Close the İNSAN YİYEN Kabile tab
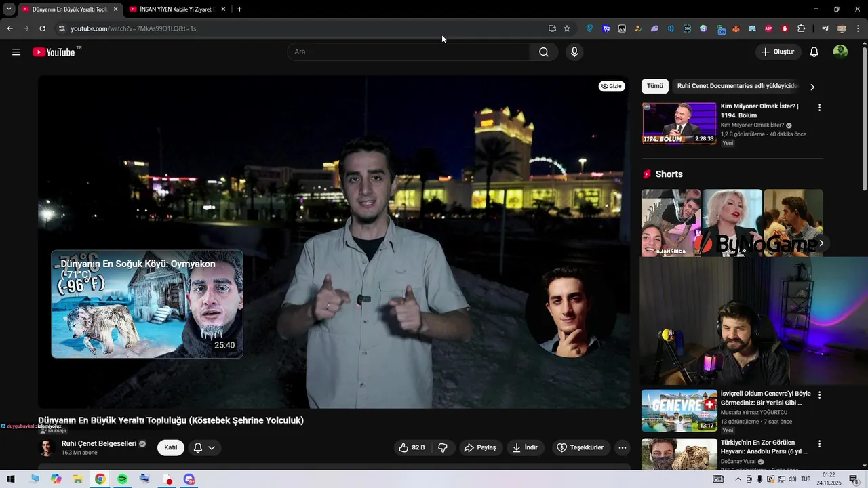Viewport: 868px width, 488px height. pos(223,9)
